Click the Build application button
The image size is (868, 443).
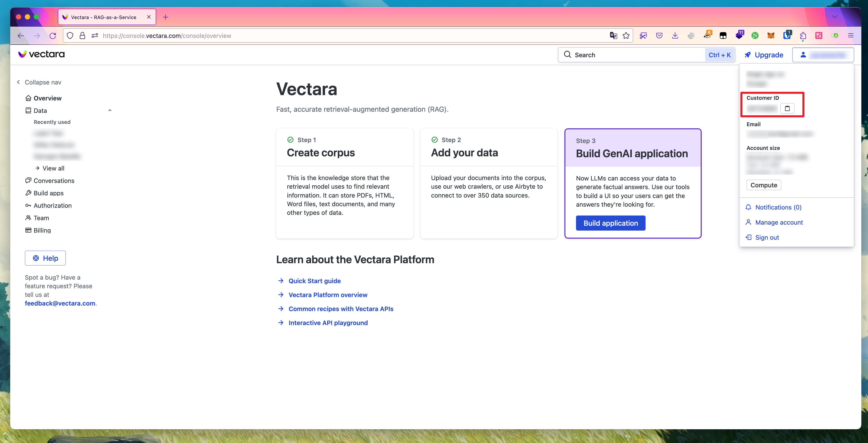click(x=610, y=223)
